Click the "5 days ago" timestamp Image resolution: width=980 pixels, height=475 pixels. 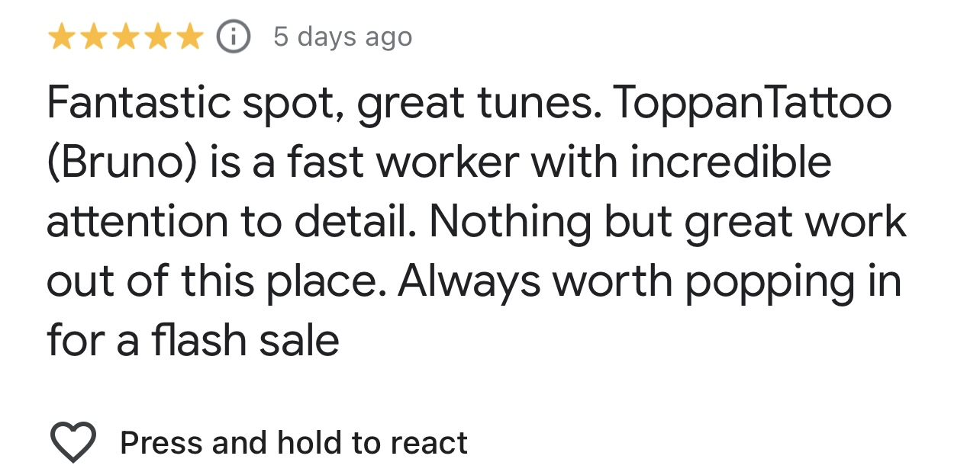343,37
